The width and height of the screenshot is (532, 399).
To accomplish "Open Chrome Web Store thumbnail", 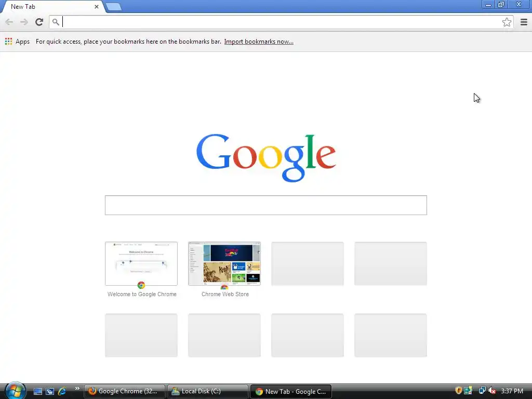I will [224, 263].
